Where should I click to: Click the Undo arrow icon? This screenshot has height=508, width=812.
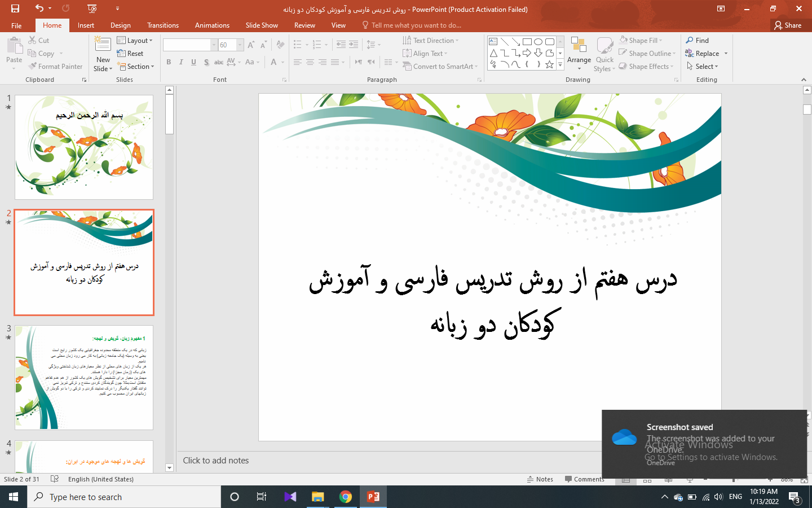(39, 8)
